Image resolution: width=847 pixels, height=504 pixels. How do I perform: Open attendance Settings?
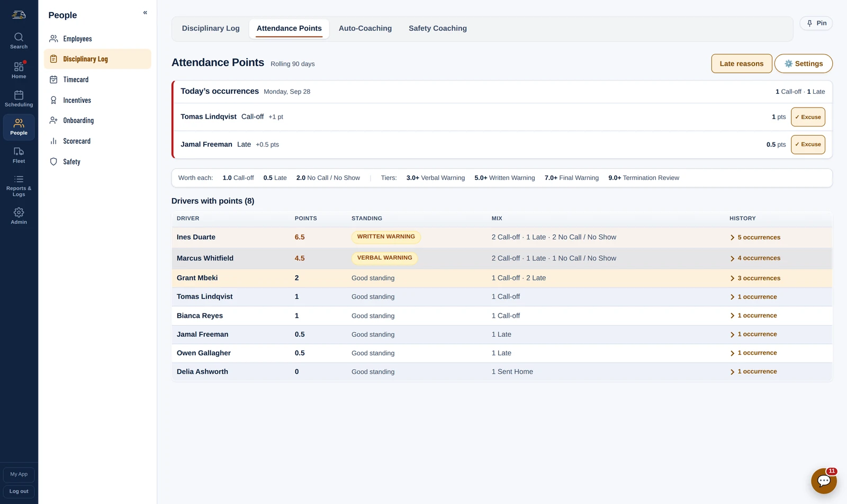[x=804, y=64]
